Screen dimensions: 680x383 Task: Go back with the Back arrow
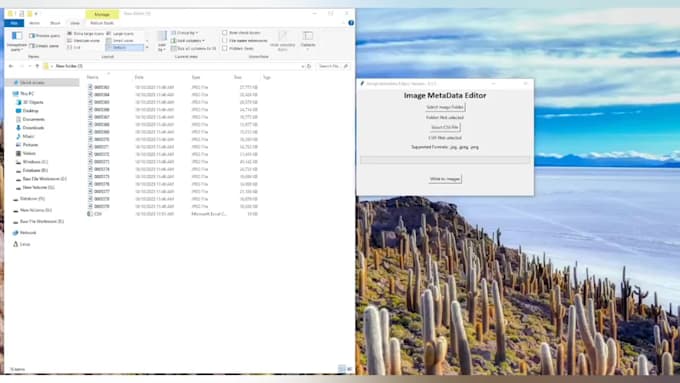point(11,66)
